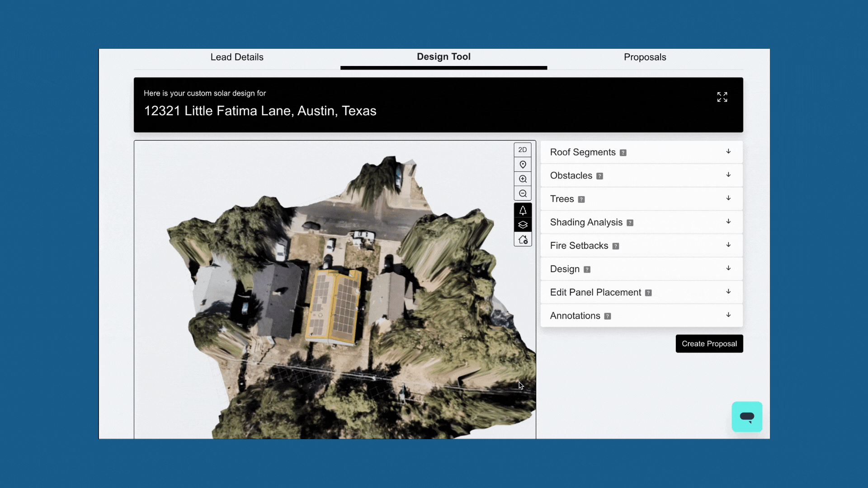Click the Create Proposal button
The image size is (868, 488).
(709, 343)
